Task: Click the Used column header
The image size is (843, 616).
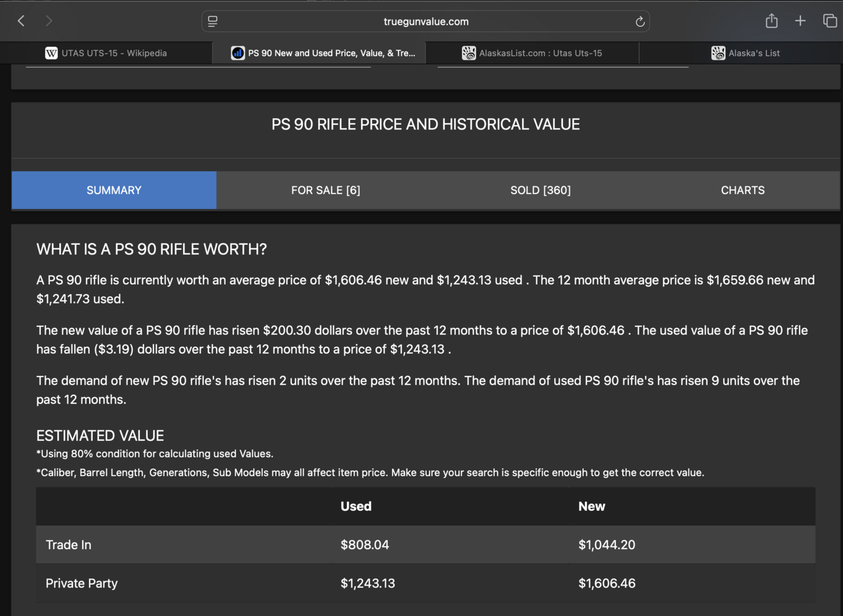Action: (356, 507)
